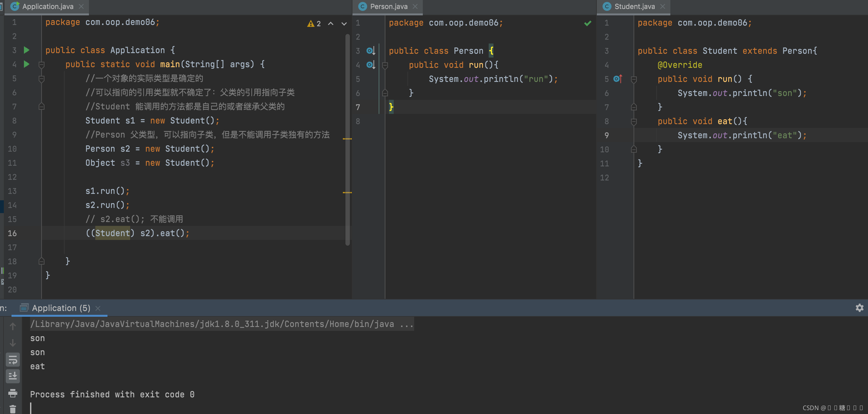Jump to the previous highlighted error arrow
Image resolution: width=868 pixels, height=414 pixels.
(x=331, y=24)
